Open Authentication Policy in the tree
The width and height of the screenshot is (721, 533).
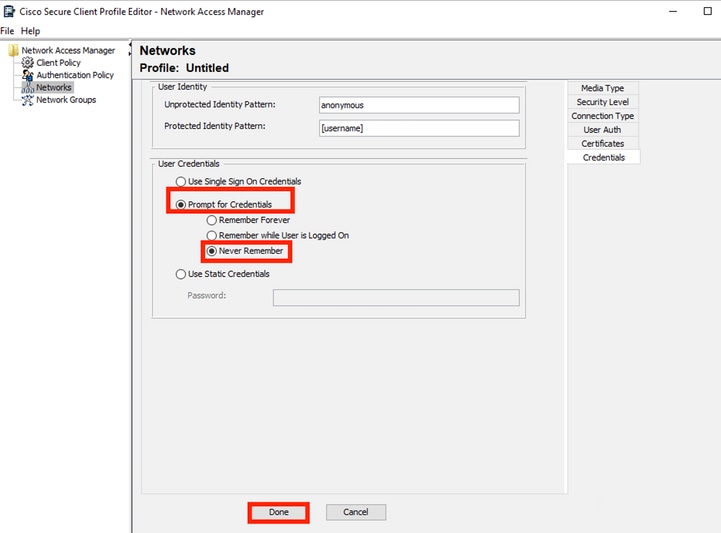[x=75, y=75]
